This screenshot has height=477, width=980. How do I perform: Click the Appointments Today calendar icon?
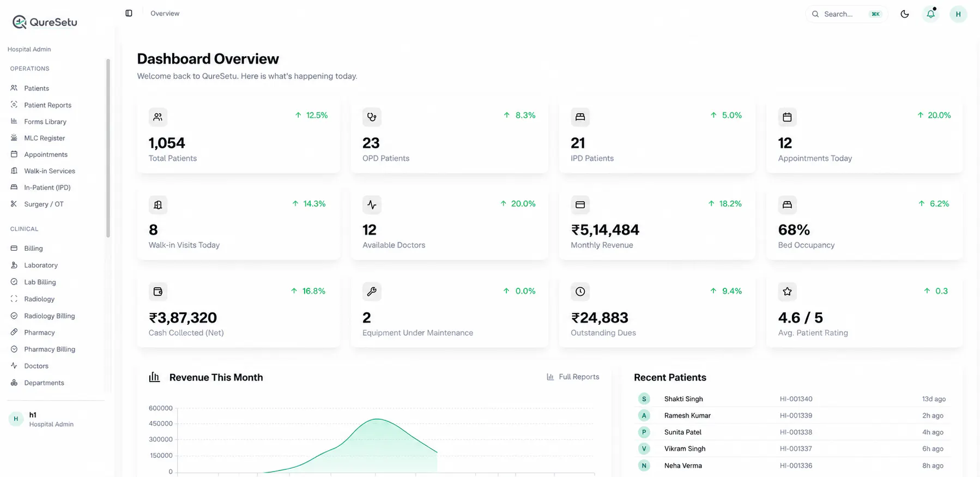[787, 117]
